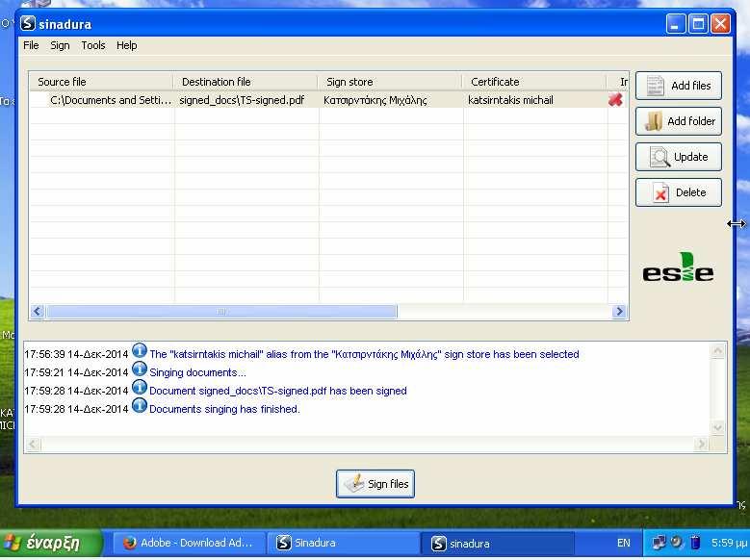Click the info icon beside Singing documents entry
This screenshot has width=750, height=560.
(140, 369)
